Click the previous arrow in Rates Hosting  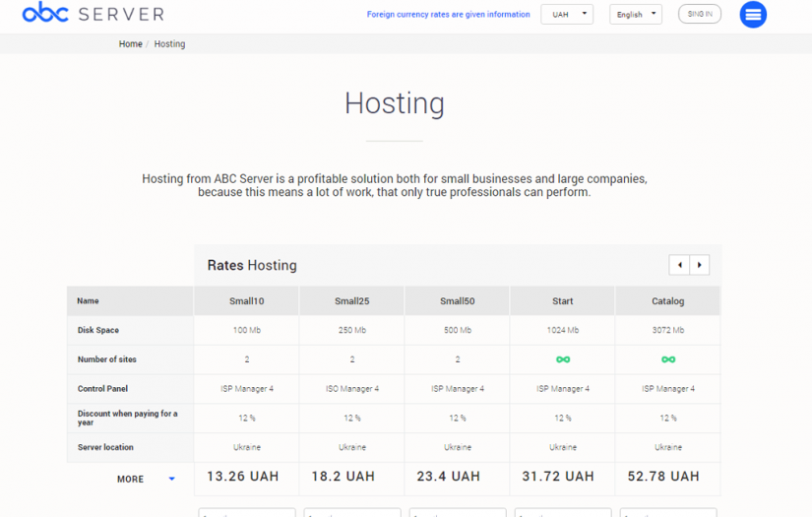[679, 265]
